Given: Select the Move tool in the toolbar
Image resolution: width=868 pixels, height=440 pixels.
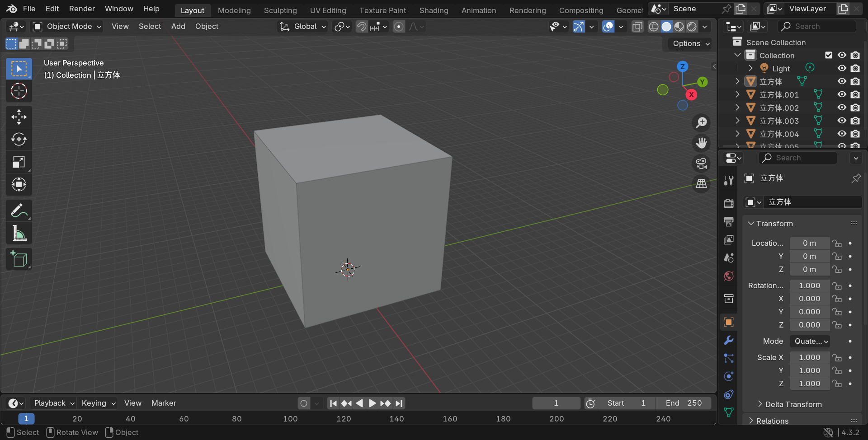Looking at the screenshot, I should coord(19,117).
